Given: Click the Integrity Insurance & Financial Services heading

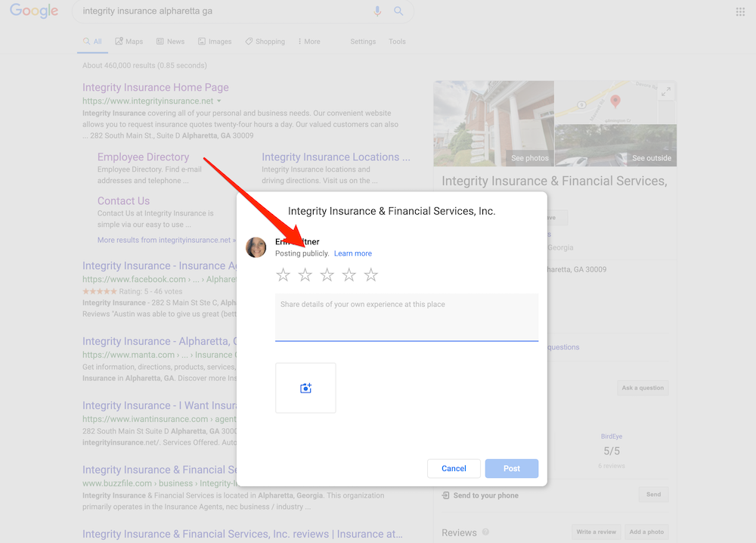Looking at the screenshot, I should point(554,181).
